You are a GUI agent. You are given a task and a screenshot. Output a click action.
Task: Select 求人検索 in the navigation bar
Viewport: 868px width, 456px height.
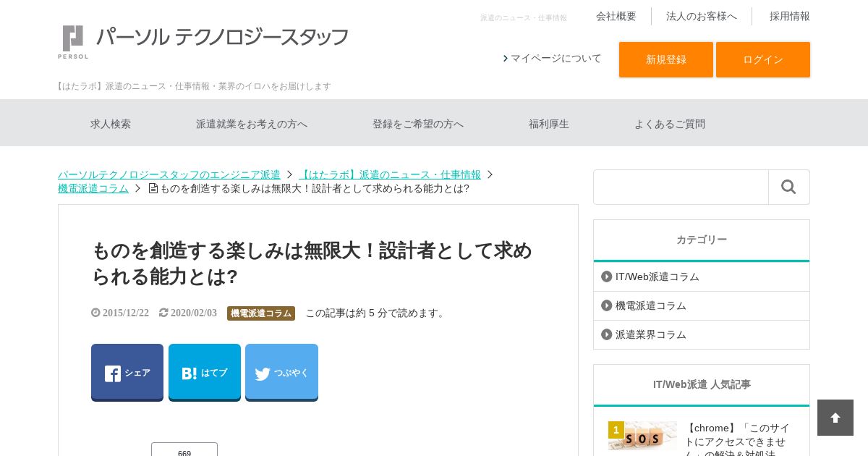tap(111, 124)
